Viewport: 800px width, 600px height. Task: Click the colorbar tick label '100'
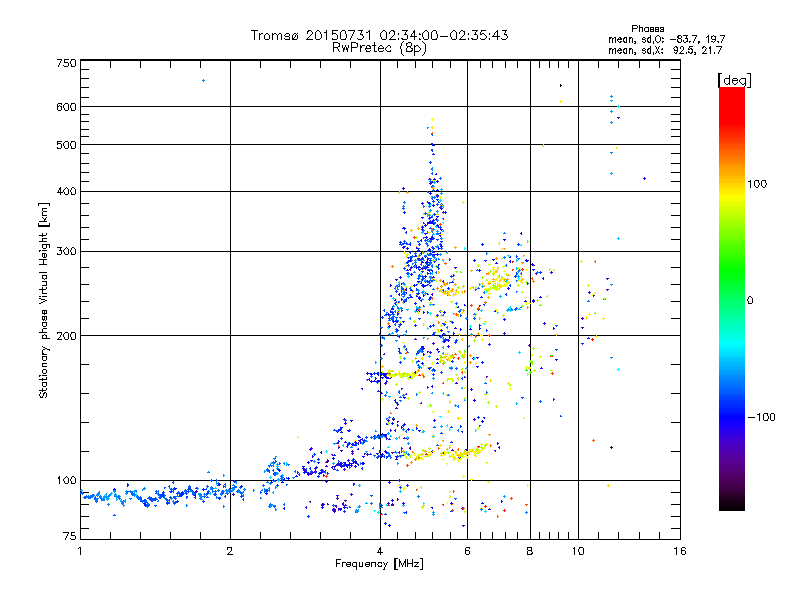[757, 184]
